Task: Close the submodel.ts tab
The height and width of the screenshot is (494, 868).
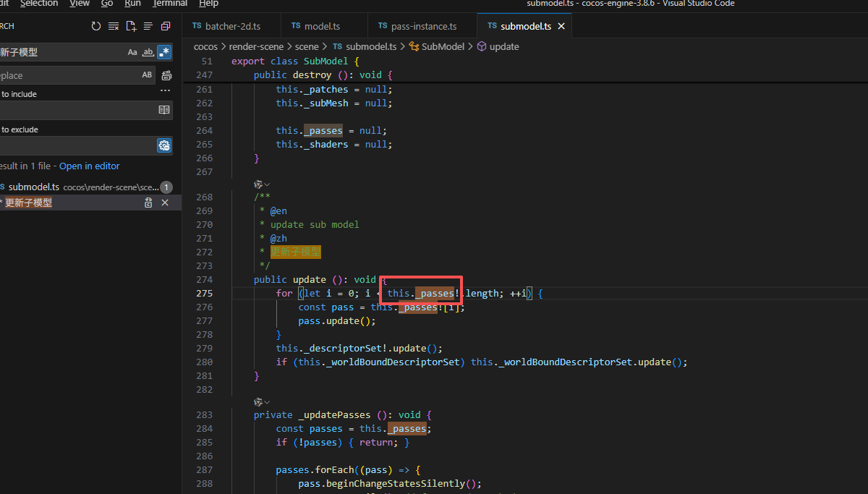Action: (x=561, y=26)
